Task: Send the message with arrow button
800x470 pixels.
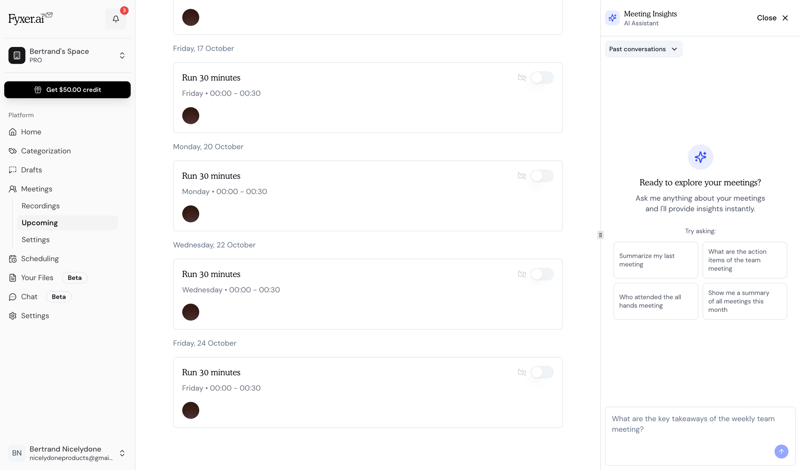Action: tap(781, 451)
